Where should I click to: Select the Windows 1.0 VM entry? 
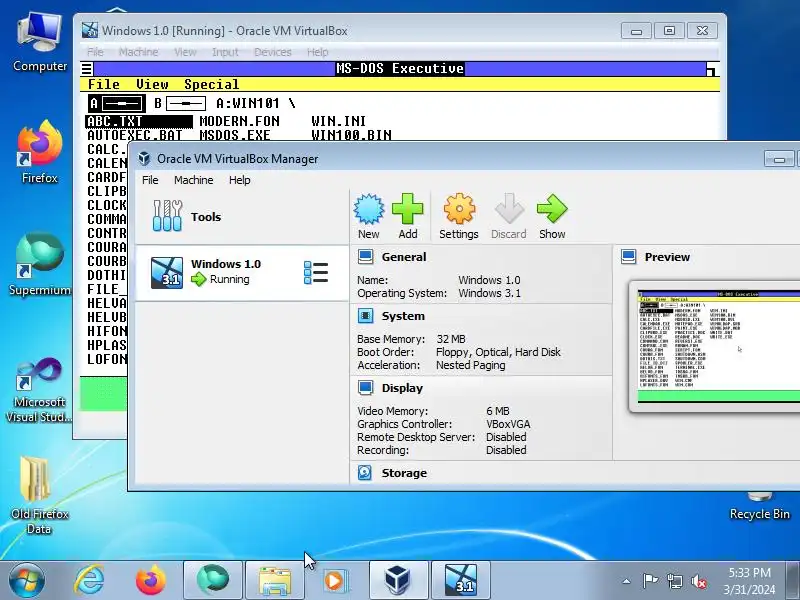coord(242,273)
